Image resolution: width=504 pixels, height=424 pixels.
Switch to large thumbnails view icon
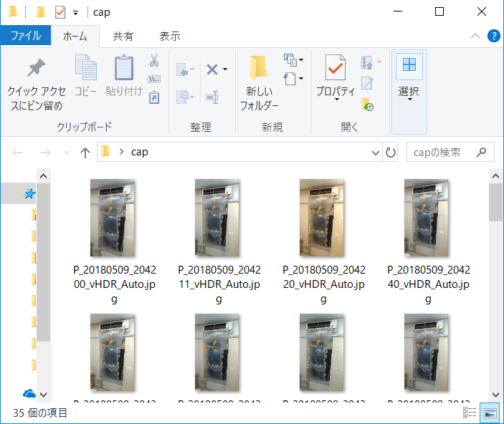[490, 413]
